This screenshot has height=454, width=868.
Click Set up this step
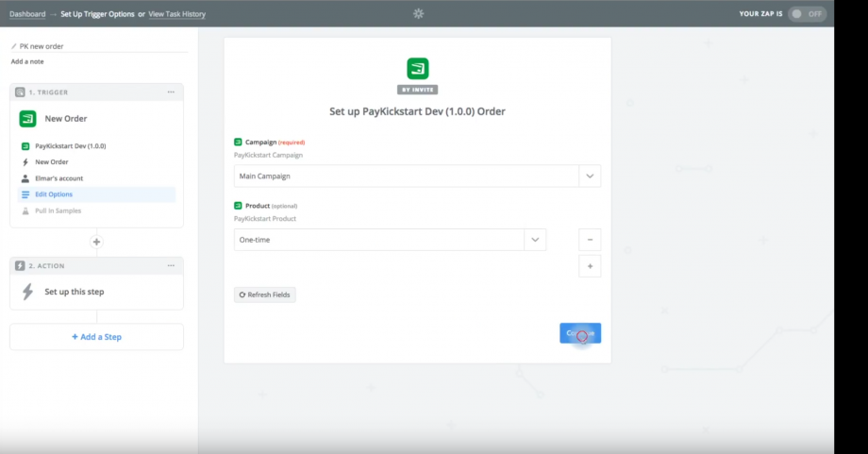[x=75, y=292]
